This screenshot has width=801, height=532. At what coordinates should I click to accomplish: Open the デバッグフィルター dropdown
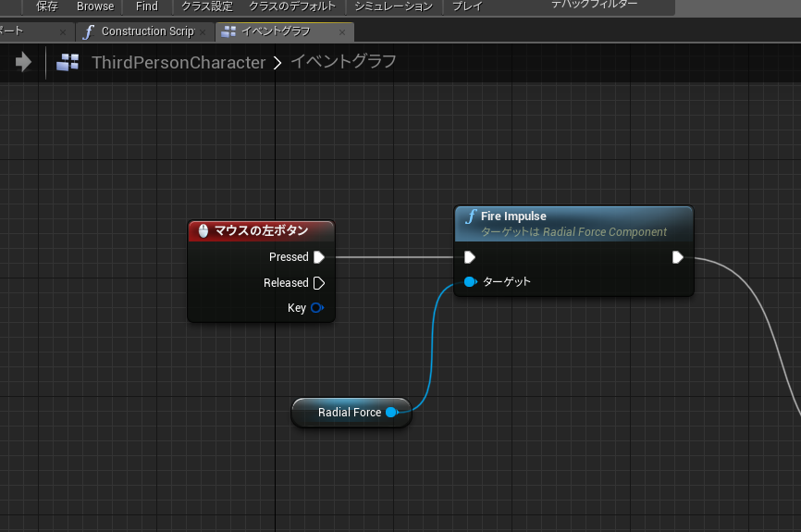(x=594, y=4)
